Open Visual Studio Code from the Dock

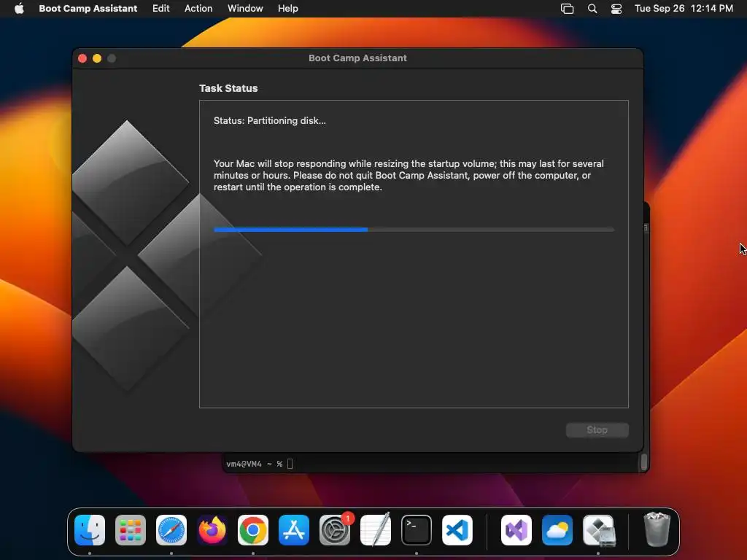pos(457,530)
